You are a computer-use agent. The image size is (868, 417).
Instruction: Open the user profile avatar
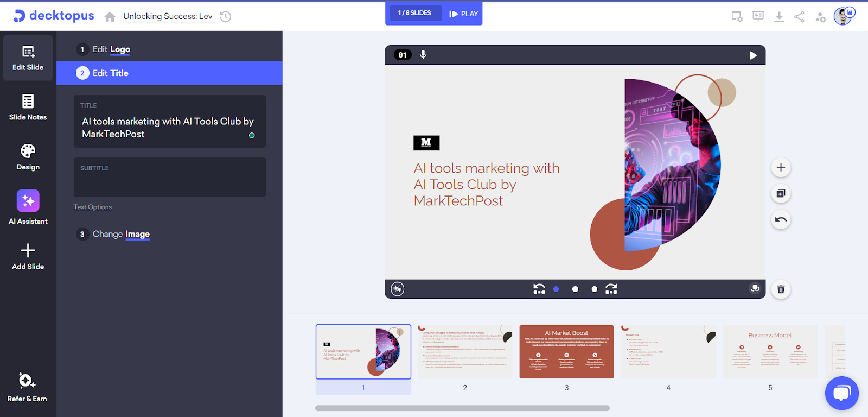844,16
